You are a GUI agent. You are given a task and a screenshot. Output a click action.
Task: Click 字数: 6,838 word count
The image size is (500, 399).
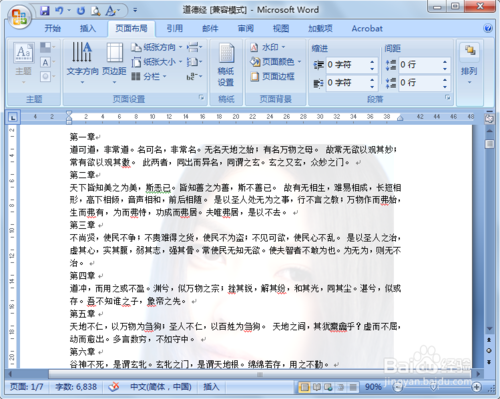click(76, 387)
